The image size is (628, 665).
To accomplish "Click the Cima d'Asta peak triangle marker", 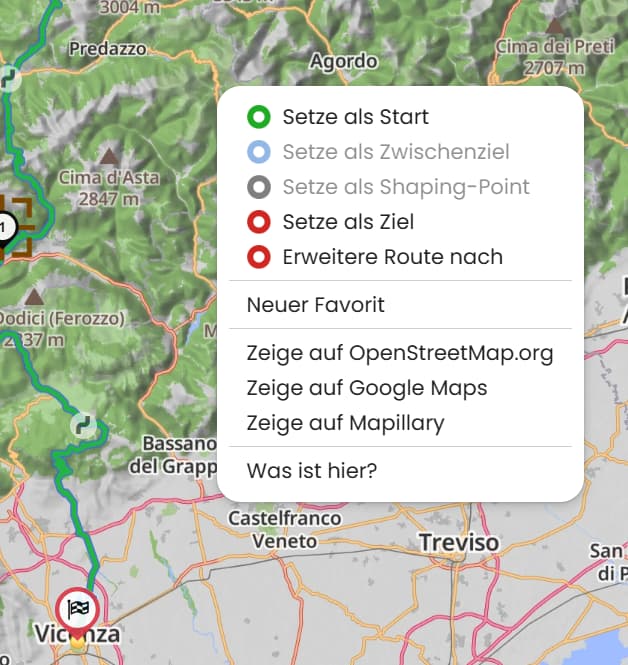I will coord(109,156).
